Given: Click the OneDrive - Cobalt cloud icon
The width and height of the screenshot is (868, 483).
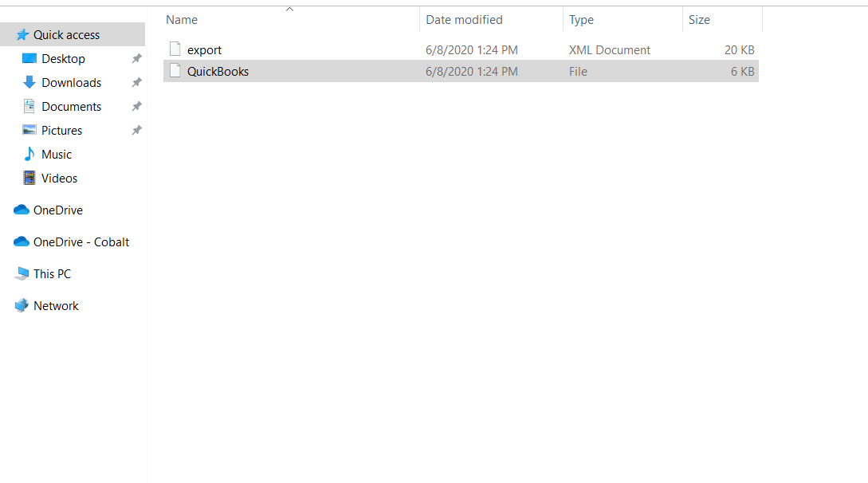Looking at the screenshot, I should pyautogui.click(x=21, y=241).
